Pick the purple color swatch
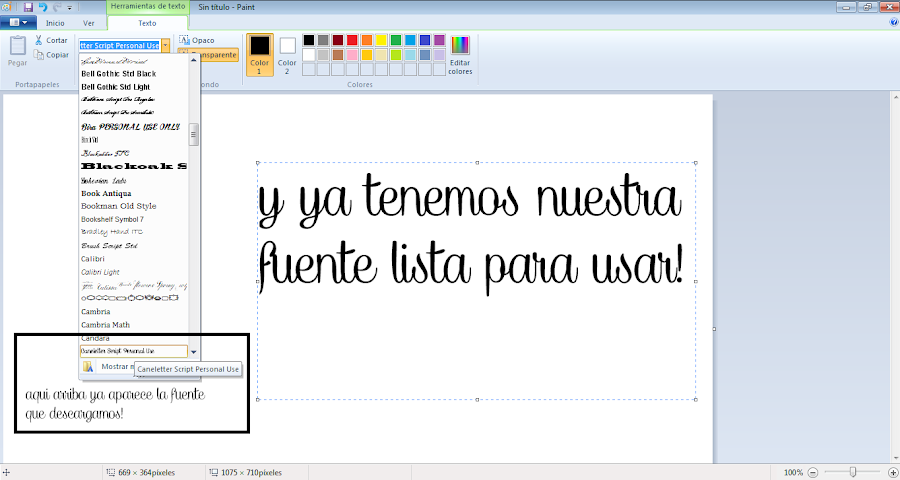Image resolution: width=900 pixels, height=480 pixels. click(439, 40)
